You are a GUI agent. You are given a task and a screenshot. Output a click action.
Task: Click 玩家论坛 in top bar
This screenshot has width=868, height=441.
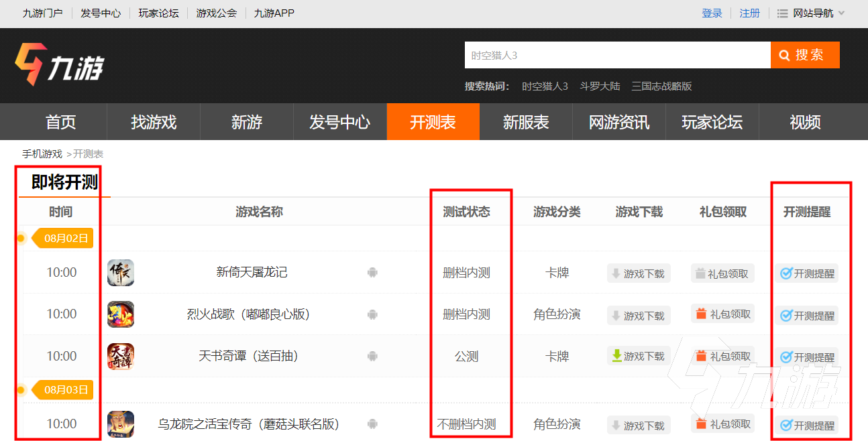pyautogui.click(x=159, y=13)
